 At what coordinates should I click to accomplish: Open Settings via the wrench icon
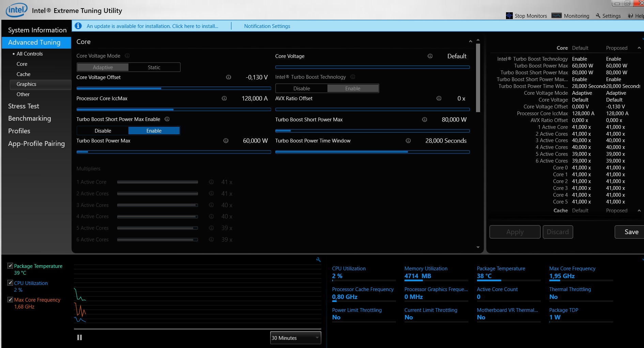click(x=598, y=16)
